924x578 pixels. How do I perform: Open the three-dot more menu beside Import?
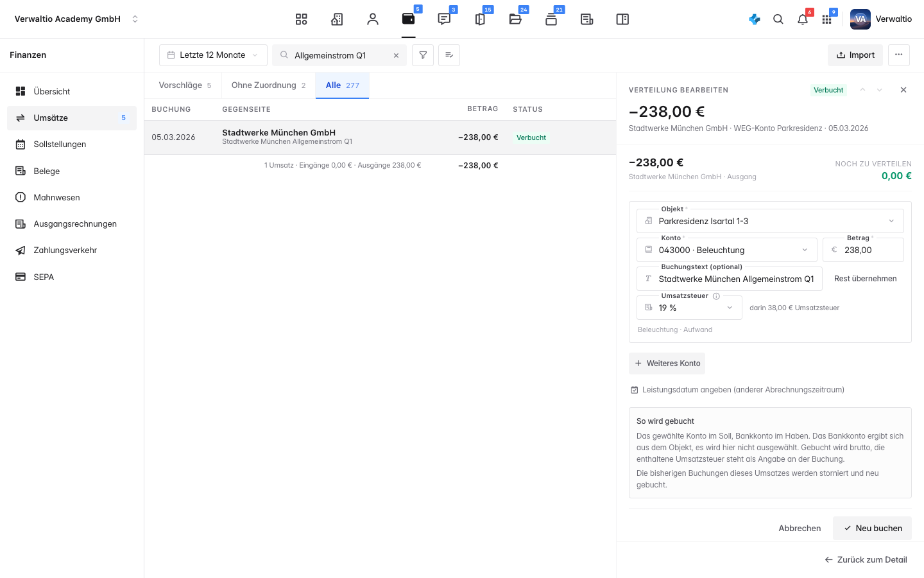(899, 55)
